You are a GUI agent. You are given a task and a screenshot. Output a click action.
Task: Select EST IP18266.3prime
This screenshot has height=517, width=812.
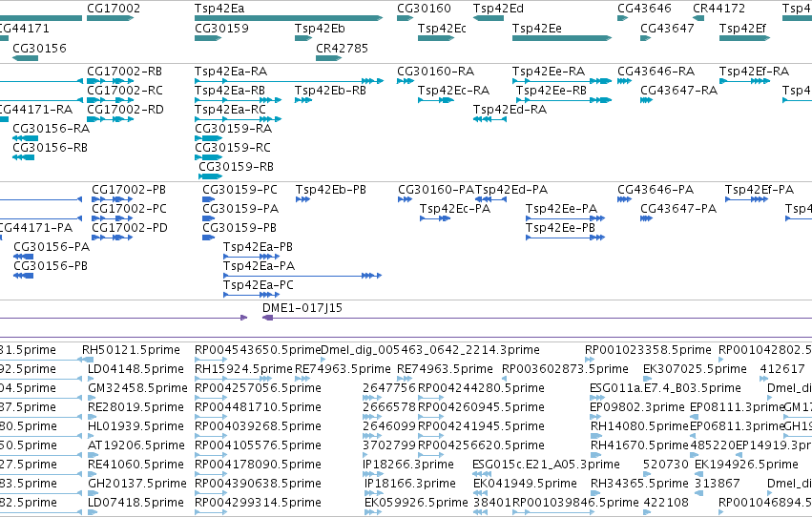tap(408, 465)
